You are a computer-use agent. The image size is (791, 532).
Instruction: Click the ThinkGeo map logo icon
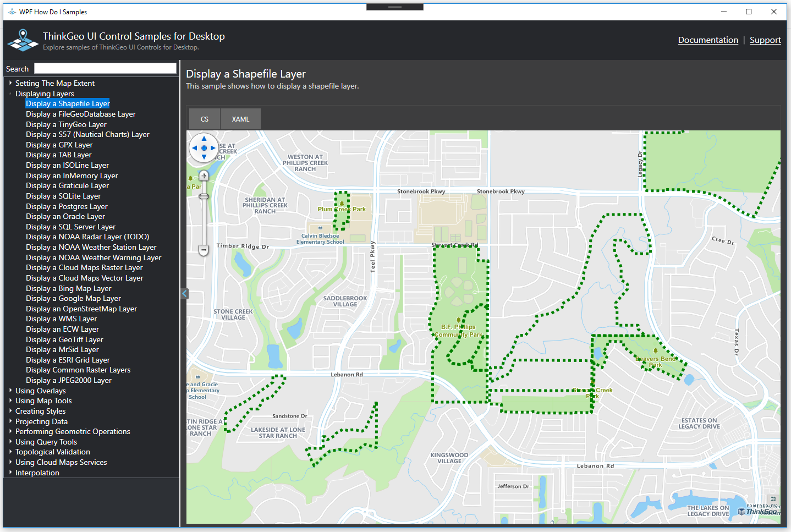(23, 40)
